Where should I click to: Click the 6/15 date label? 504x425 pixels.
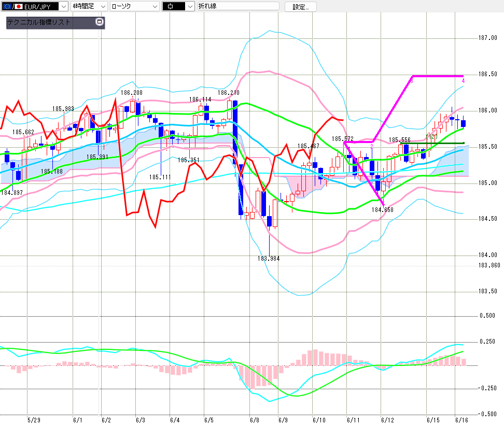(x=433, y=420)
